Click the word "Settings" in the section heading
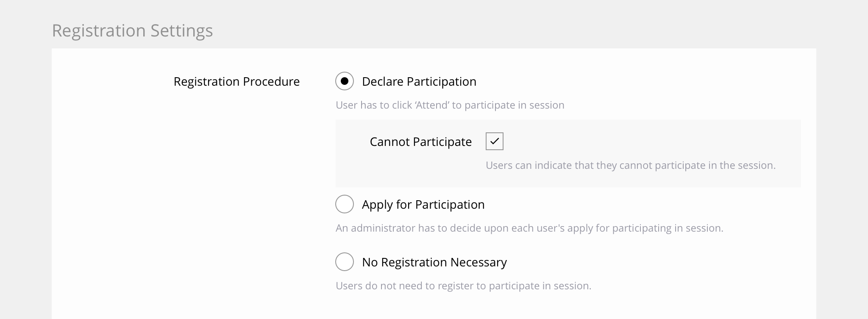 [x=181, y=31]
